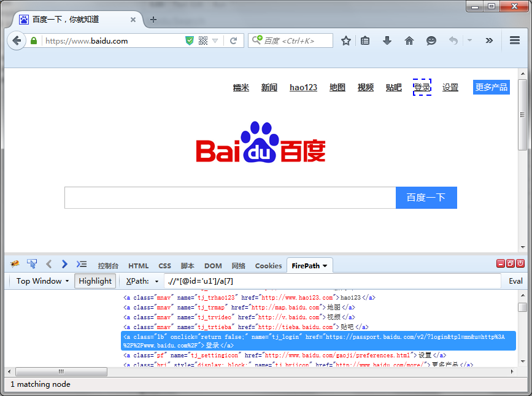Click the 更多产品 button
The width and height of the screenshot is (532, 396).
pyautogui.click(x=492, y=87)
